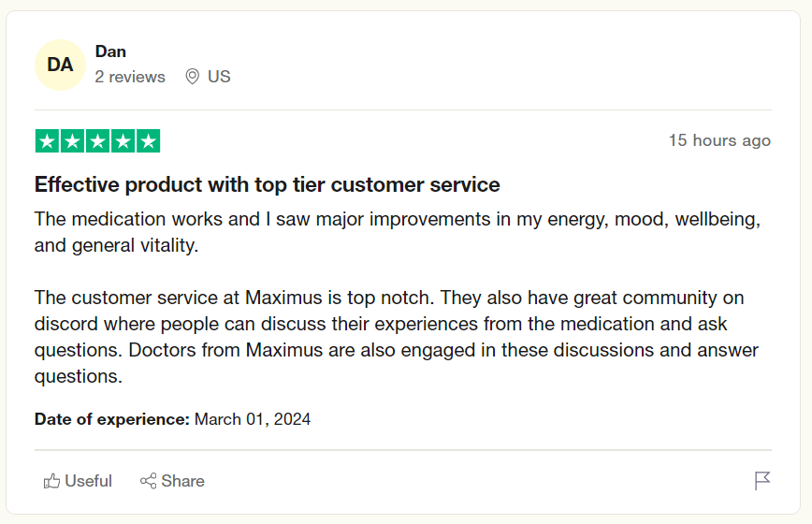Click the fifth green star in the rating
Screen dimensions: 812x524
click(148, 141)
